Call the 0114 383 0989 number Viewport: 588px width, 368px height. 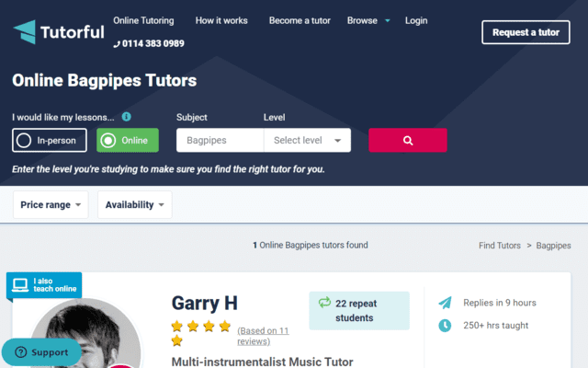click(153, 43)
